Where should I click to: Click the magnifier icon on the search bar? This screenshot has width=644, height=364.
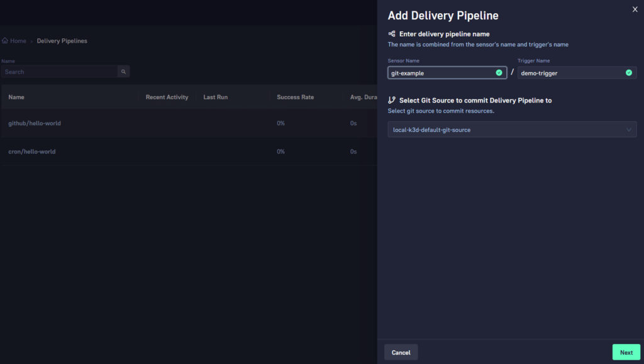click(x=123, y=71)
